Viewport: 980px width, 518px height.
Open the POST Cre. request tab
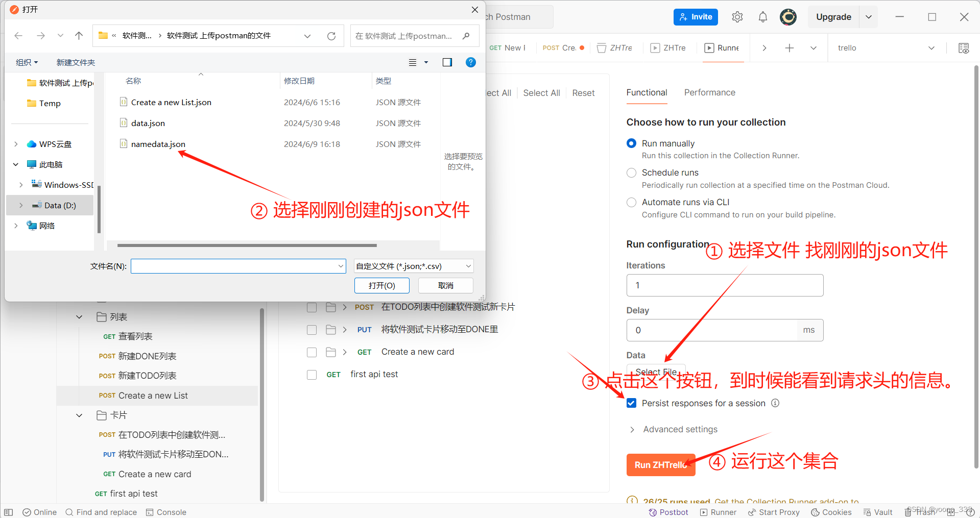click(x=563, y=48)
